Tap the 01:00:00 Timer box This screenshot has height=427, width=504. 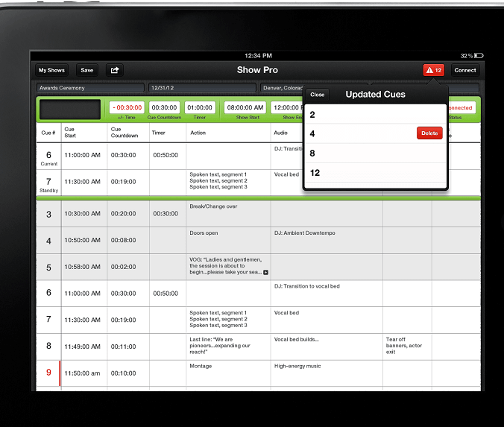pos(200,107)
